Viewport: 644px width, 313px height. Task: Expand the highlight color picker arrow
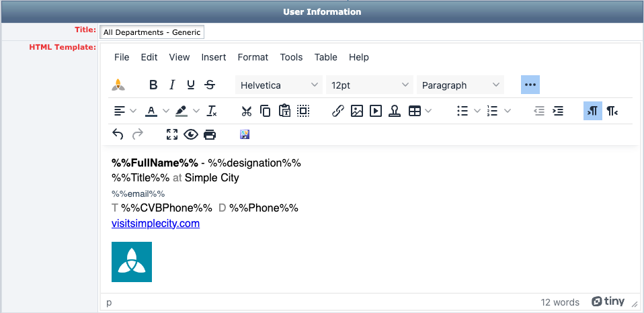(196, 111)
